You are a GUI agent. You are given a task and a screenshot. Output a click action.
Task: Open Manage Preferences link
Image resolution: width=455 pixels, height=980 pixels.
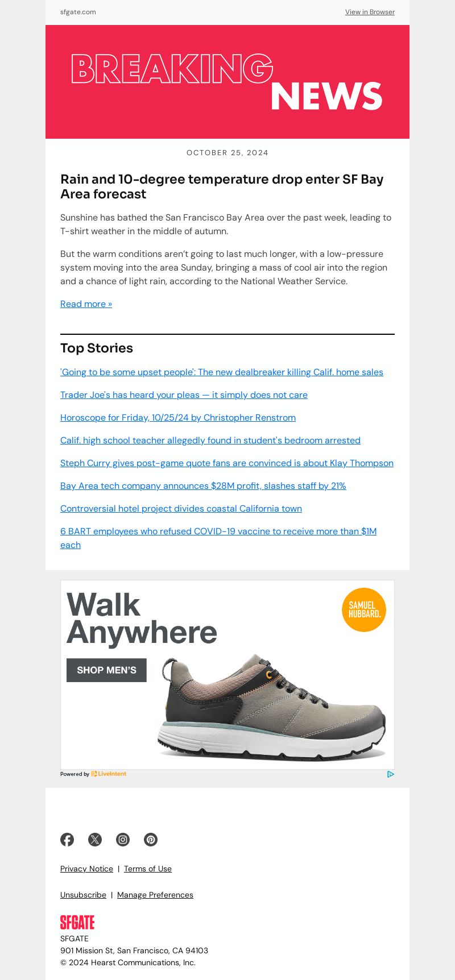coord(155,895)
